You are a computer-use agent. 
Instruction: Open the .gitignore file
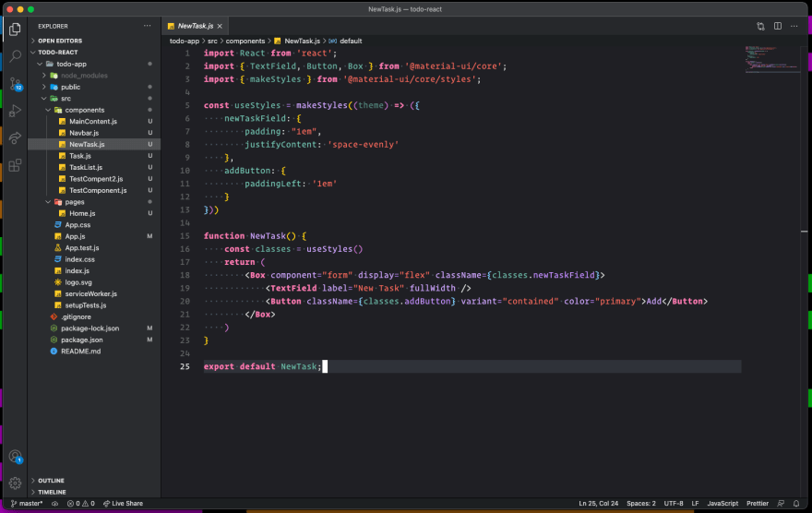[x=94, y=316]
